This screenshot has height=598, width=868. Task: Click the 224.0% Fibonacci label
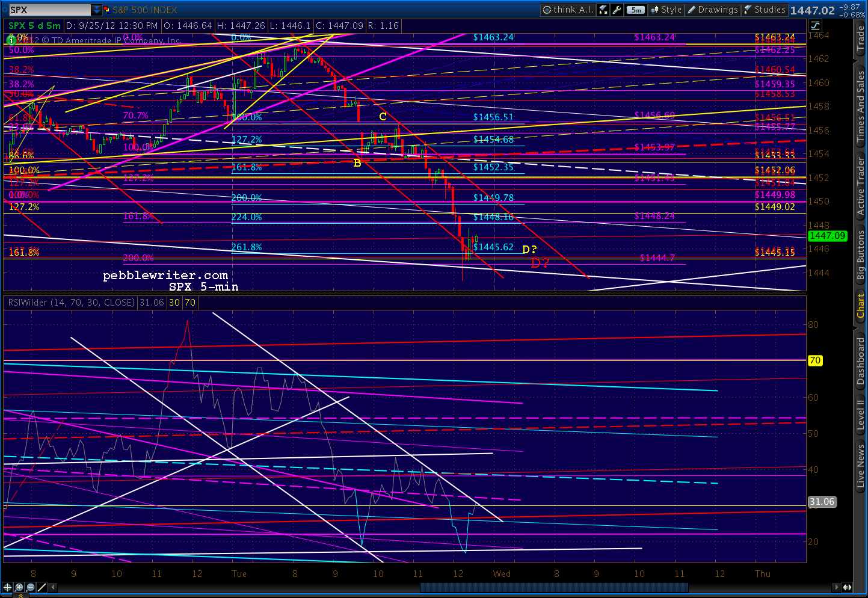click(x=247, y=217)
